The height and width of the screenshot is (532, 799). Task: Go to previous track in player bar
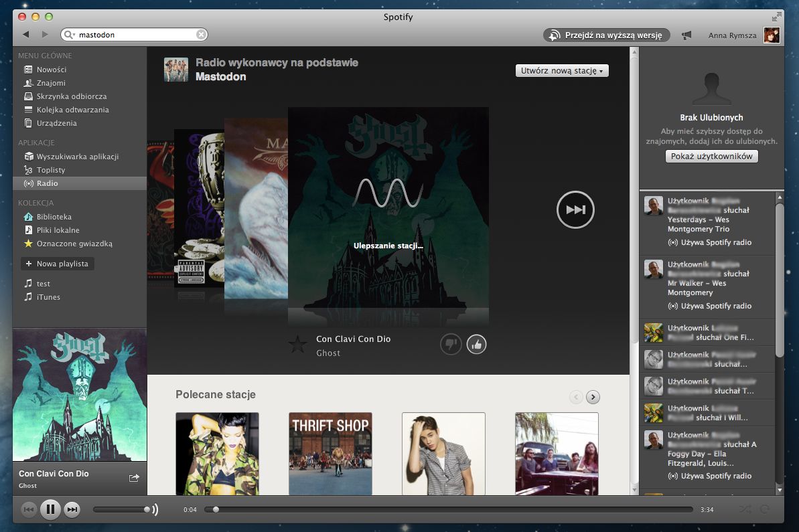click(x=29, y=509)
